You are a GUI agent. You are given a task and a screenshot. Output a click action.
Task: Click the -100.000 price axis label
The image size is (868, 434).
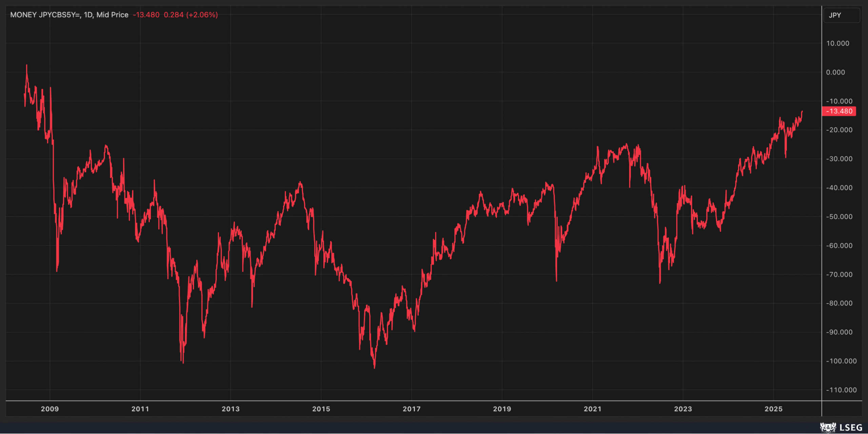pyautogui.click(x=841, y=361)
